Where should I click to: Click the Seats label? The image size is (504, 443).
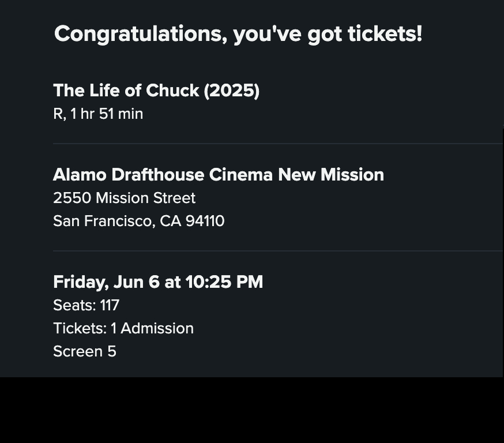pyautogui.click(x=74, y=305)
